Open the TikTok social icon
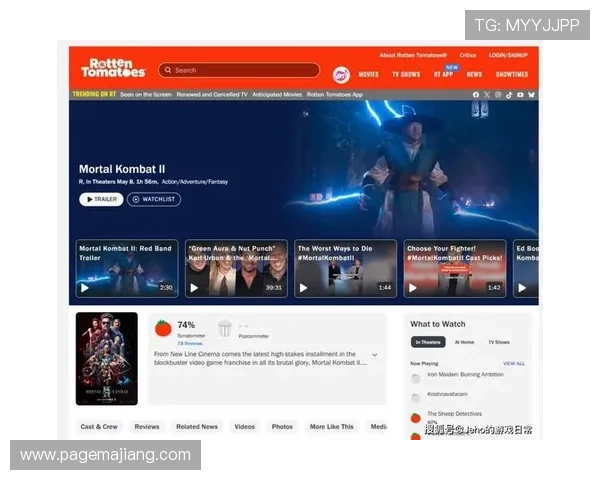This screenshot has width=600, height=480. tap(509, 95)
